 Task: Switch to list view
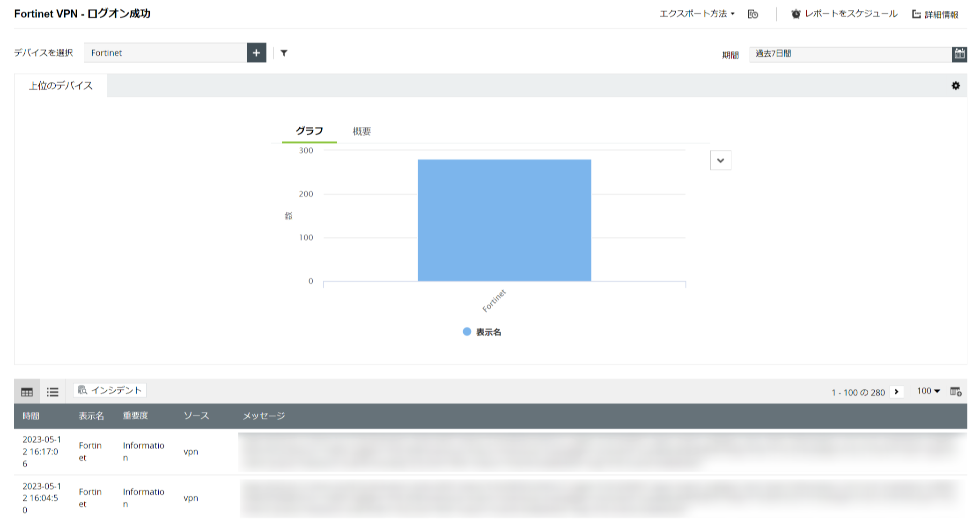[52, 392]
